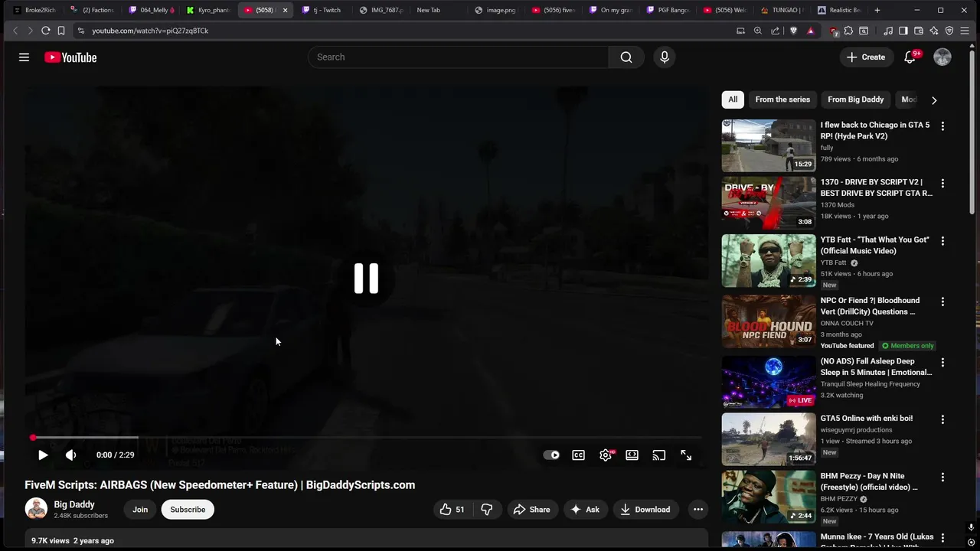Open Brave Leo AI sparkle icon
The image size is (980, 551).
coord(934,31)
